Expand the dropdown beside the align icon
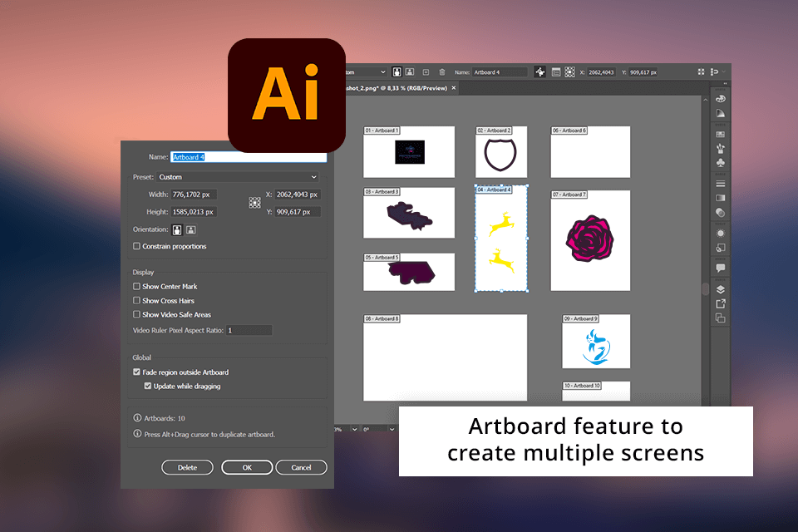The width and height of the screenshot is (798, 532). pyautogui.click(x=724, y=71)
